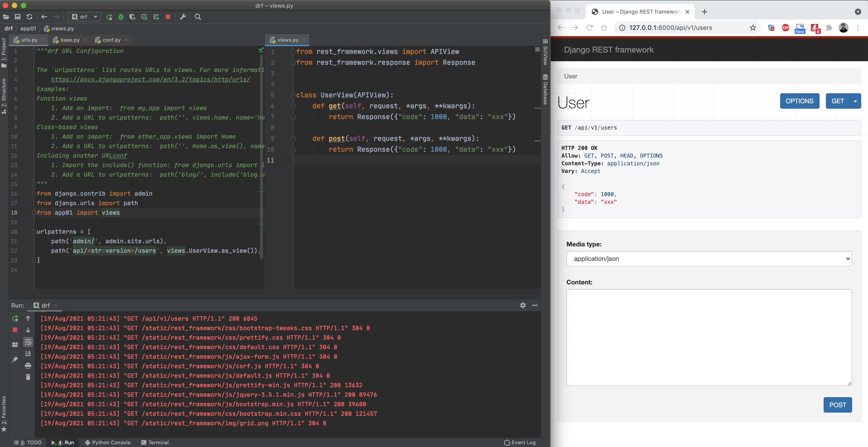Expand the GET button dropdown arrow
Viewport: 868px width, 447px height.
pos(855,101)
